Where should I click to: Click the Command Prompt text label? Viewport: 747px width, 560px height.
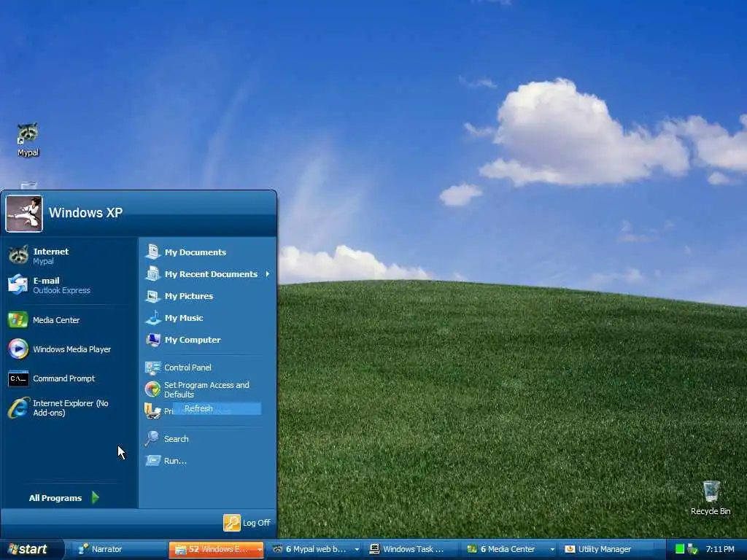point(64,378)
